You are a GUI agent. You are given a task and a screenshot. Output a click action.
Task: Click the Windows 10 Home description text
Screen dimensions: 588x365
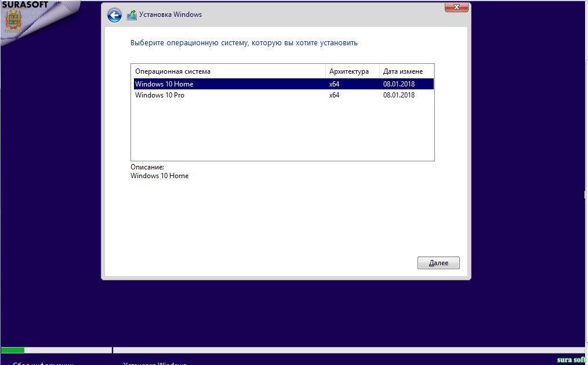(x=159, y=176)
